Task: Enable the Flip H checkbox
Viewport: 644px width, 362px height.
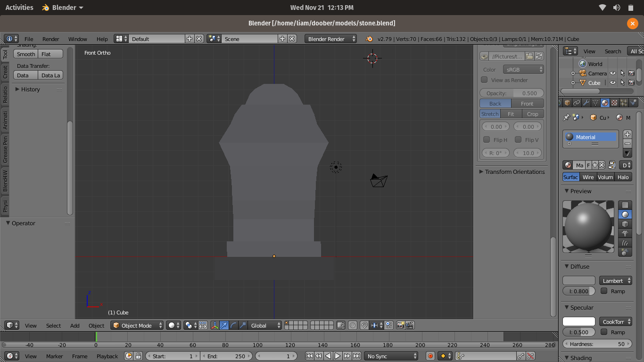Action: point(487,140)
